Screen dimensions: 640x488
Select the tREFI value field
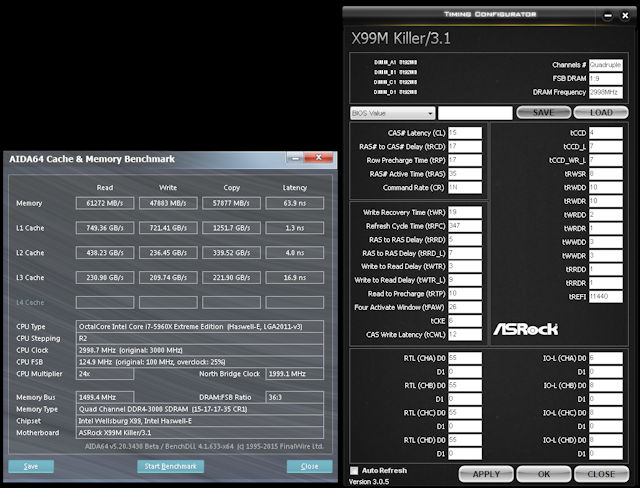606,297
